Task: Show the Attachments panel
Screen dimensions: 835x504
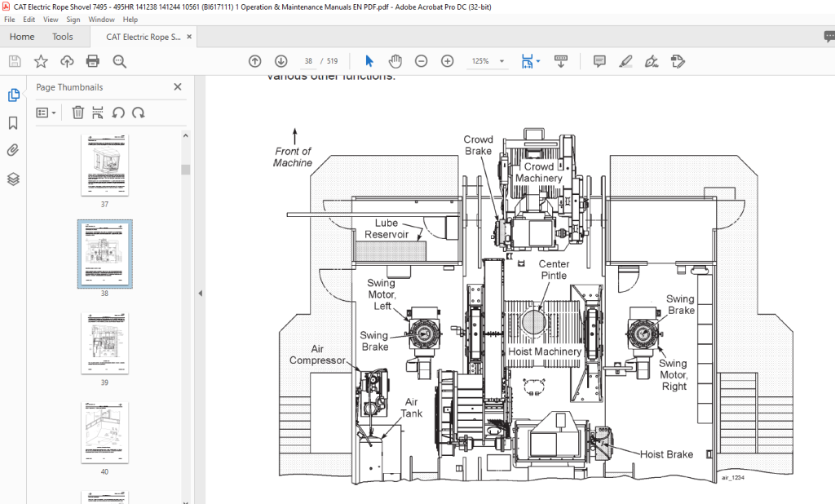Action: pos(13,150)
